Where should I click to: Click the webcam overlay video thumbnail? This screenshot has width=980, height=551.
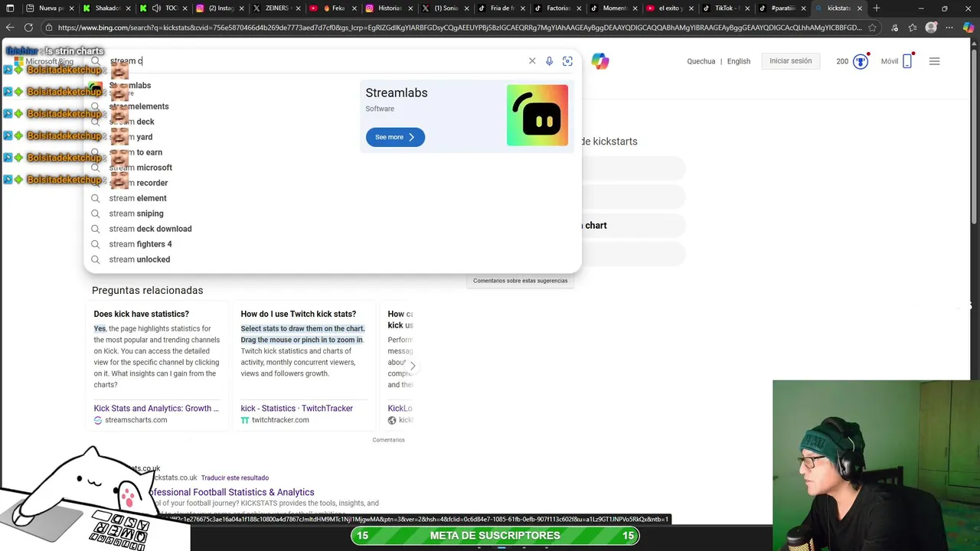876,465
